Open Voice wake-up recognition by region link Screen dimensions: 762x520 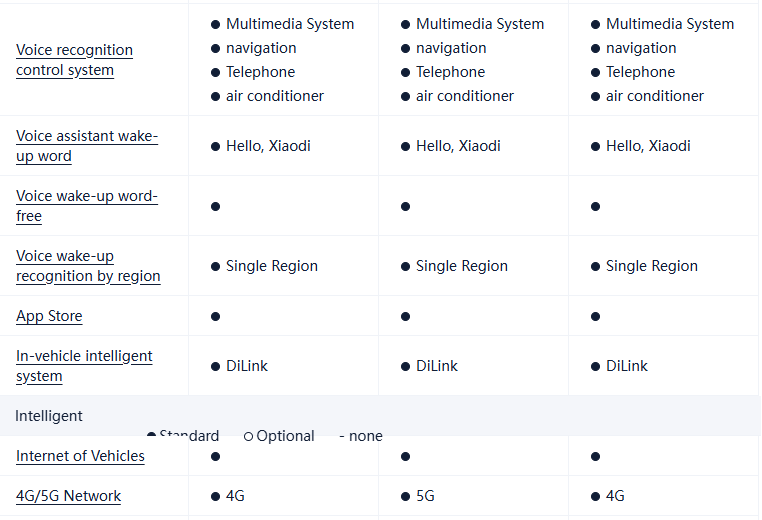88,266
